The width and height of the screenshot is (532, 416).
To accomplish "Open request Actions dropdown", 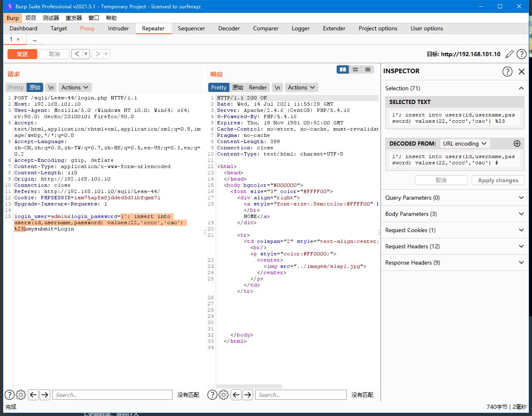I will pos(75,87).
